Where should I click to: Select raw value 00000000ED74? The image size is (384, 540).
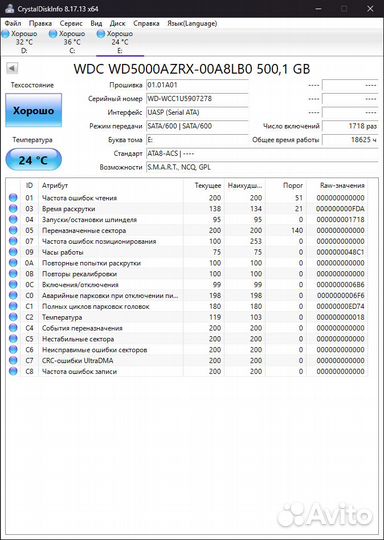click(x=340, y=307)
